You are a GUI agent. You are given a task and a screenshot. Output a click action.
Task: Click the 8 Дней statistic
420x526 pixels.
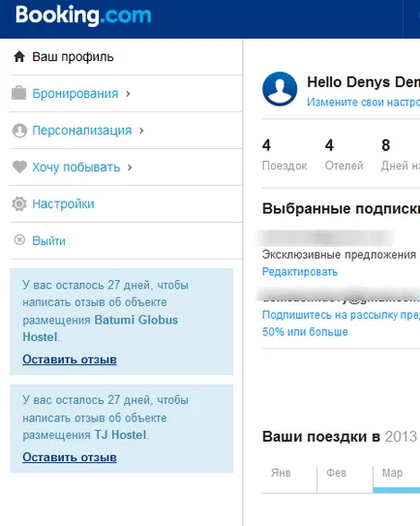(401, 155)
